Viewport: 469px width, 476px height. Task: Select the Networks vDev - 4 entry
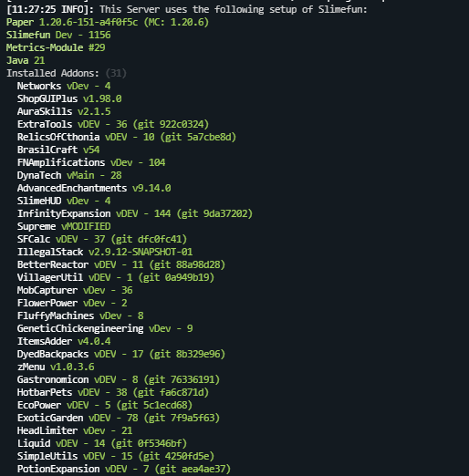[x=64, y=86]
